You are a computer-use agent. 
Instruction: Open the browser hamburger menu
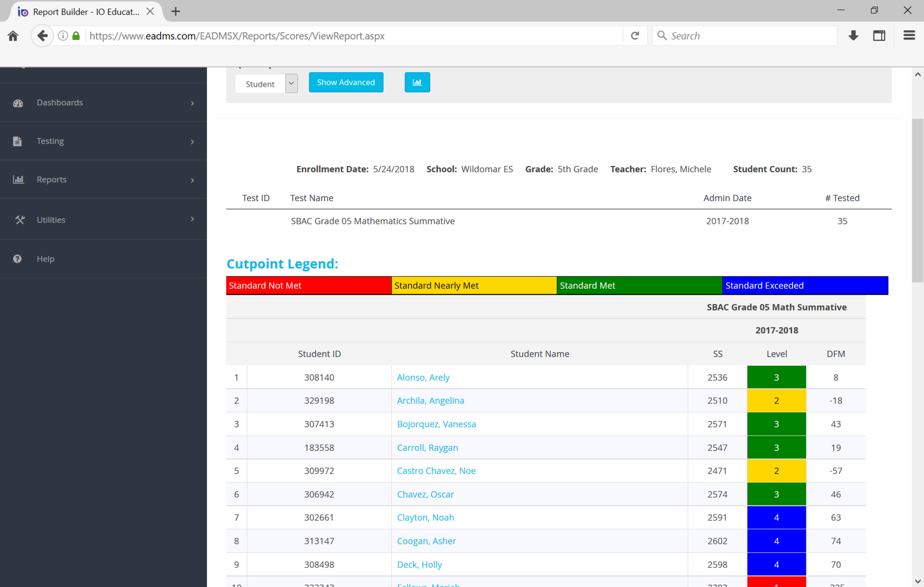[909, 36]
